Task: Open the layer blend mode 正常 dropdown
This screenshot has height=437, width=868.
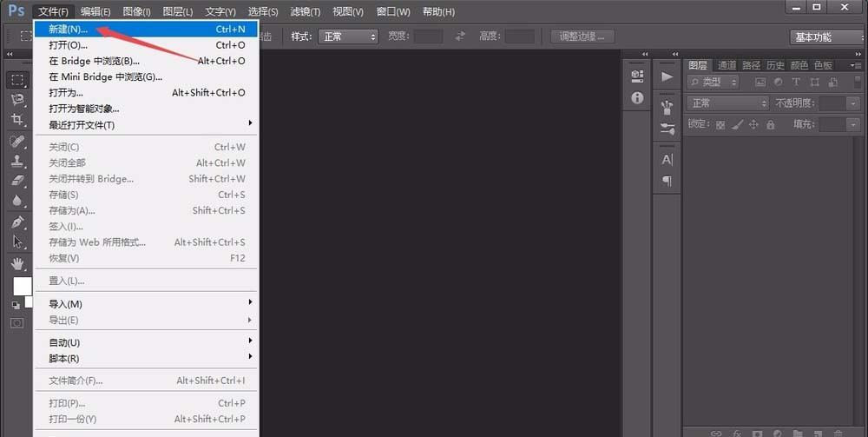Action: coord(728,103)
